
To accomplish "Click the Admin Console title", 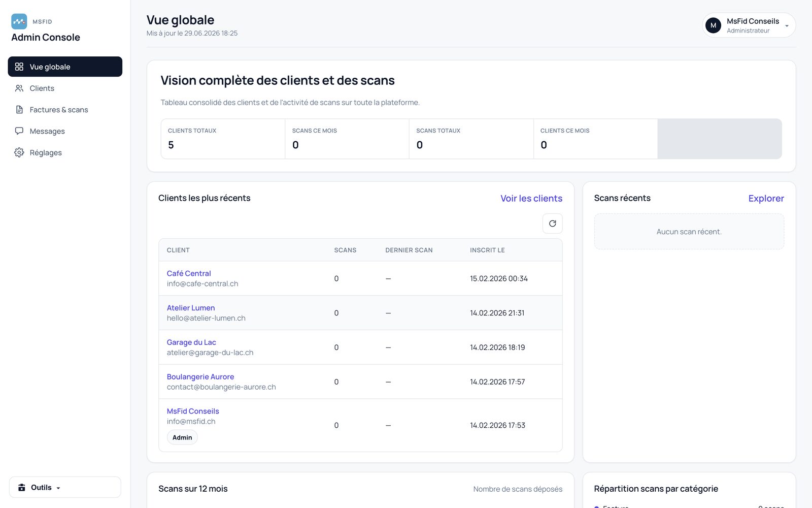I will tap(46, 37).
